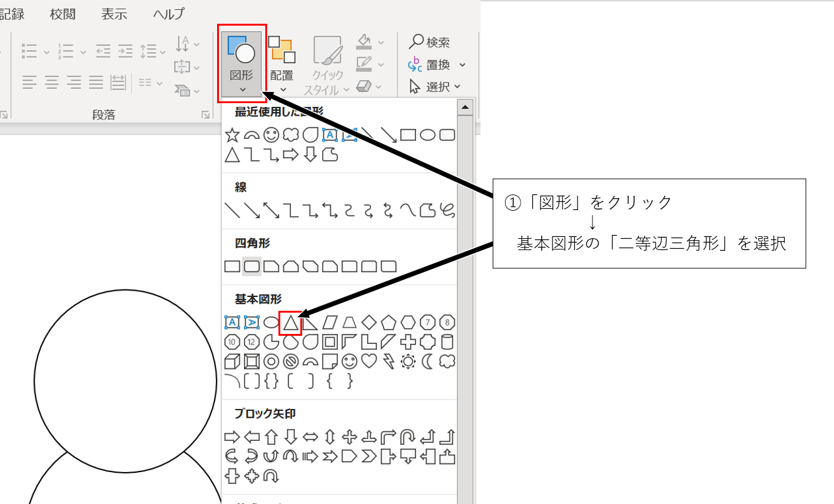834x504 pixels.
Task: Click the shapes list scroll-up arrow
Action: [465, 108]
